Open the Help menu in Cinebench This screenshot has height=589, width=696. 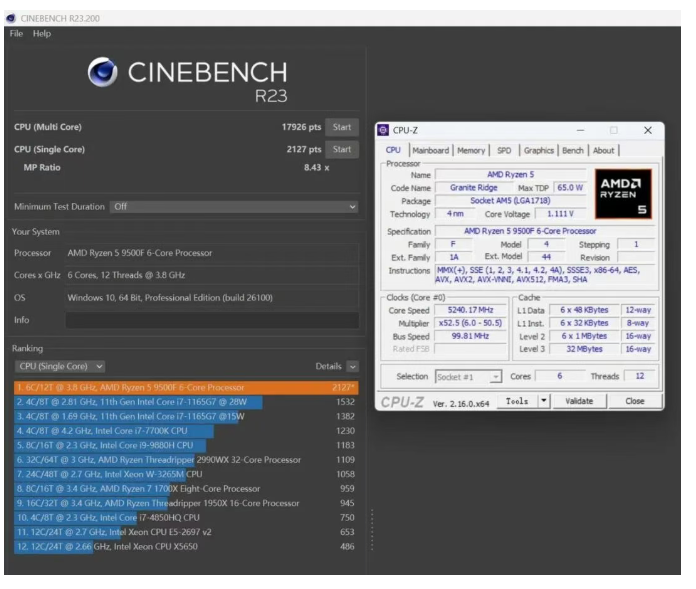[x=42, y=34]
